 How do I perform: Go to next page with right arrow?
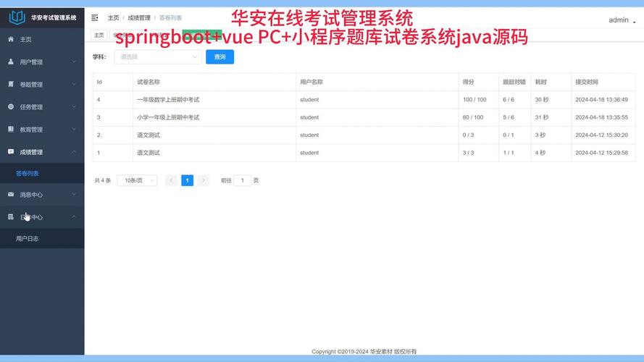pyautogui.click(x=204, y=180)
